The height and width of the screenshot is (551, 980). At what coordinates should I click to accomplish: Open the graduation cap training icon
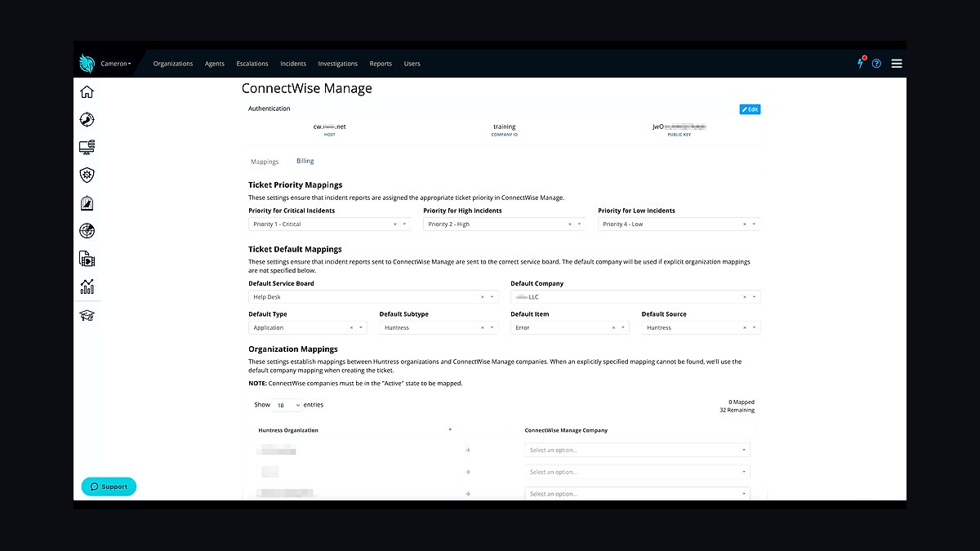coord(87,315)
